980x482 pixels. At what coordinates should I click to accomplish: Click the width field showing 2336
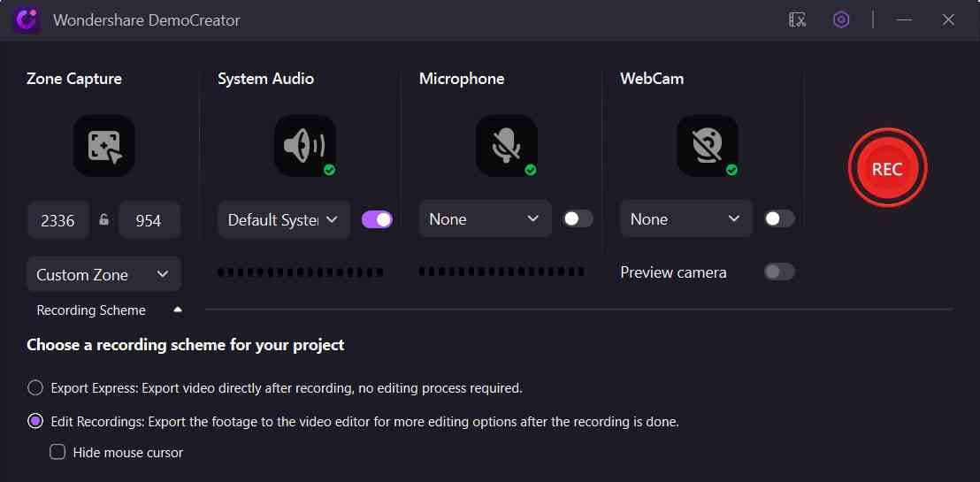pos(57,220)
